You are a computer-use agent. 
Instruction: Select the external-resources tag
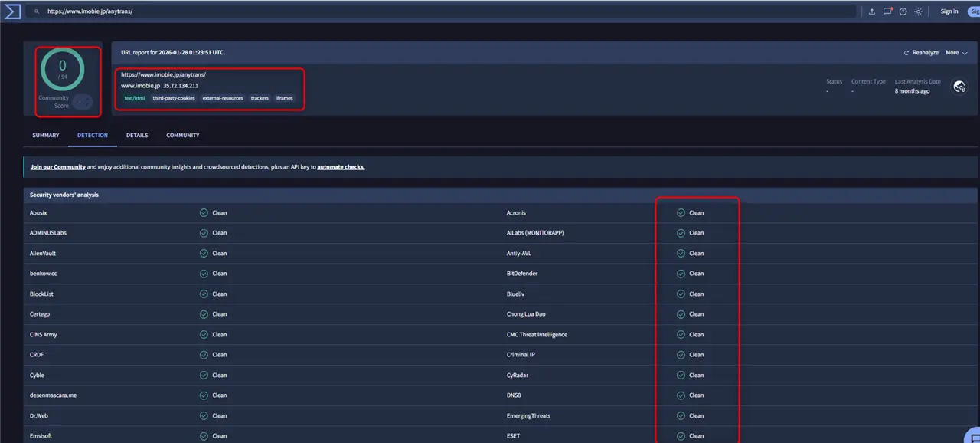pyautogui.click(x=223, y=98)
